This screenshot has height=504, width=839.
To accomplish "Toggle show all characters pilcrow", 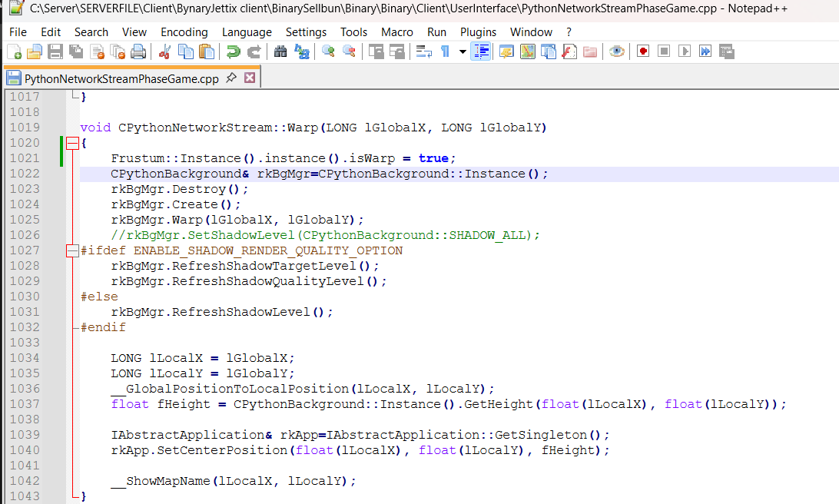I will click(445, 52).
